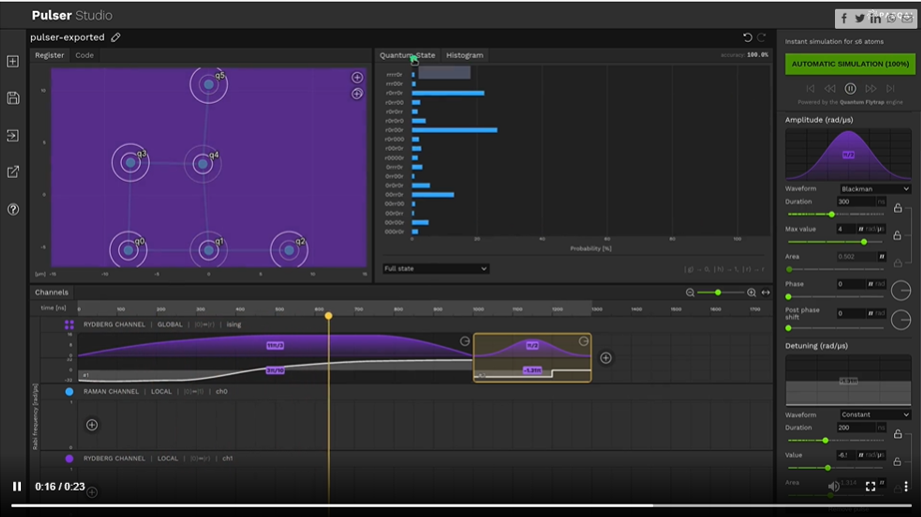Viewport: 921px width, 517px height.
Task: Click the amplitude Duration slider
Action: tap(832, 214)
